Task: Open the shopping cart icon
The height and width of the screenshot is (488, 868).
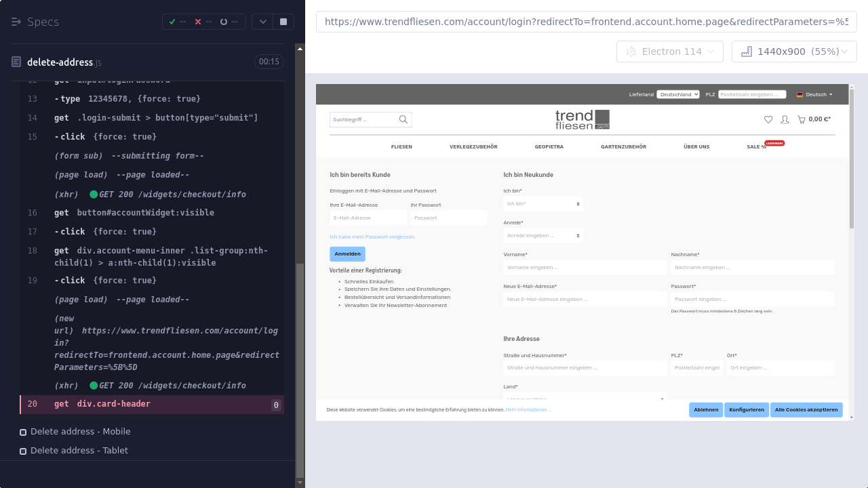Action: point(802,119)
